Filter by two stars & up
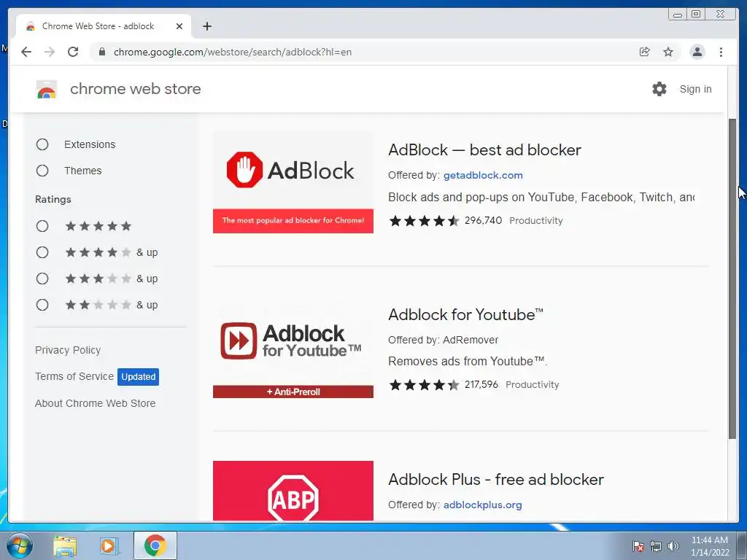 42,305
